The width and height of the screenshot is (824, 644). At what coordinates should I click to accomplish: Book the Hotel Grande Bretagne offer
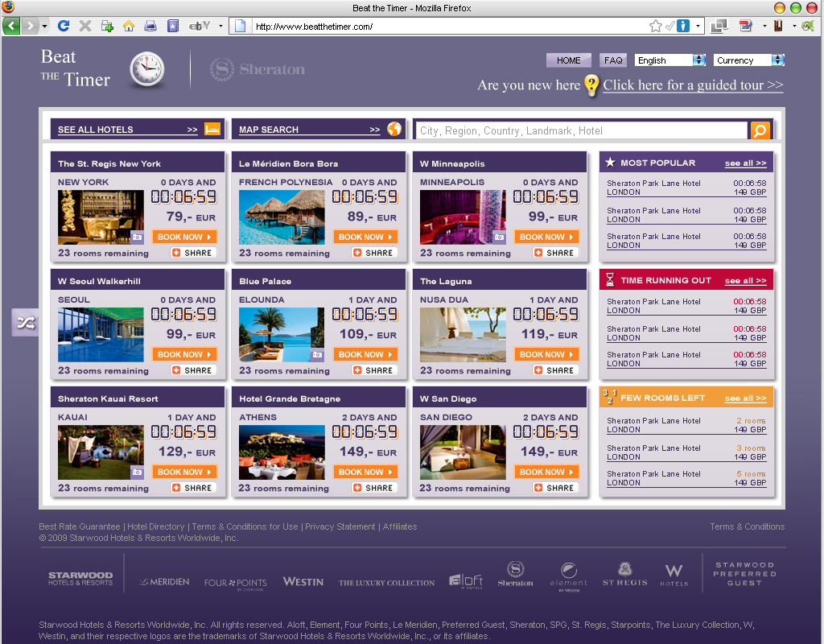[x=365, y=472]
